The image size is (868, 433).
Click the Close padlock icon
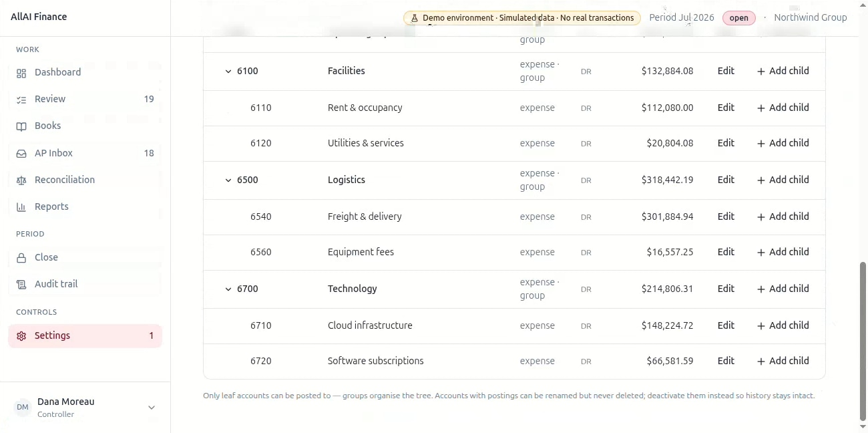(x=21, y=258)
